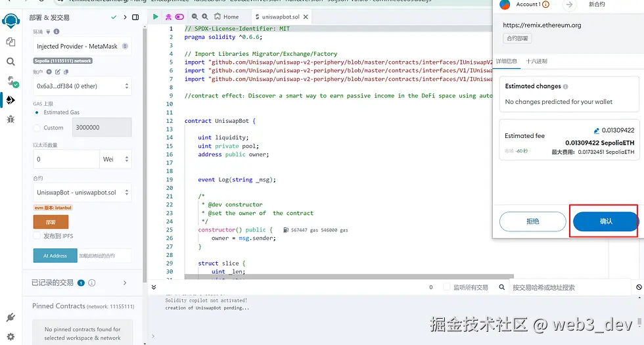Click the value amount input field
The image size is (644, 345).
point(66,159)
